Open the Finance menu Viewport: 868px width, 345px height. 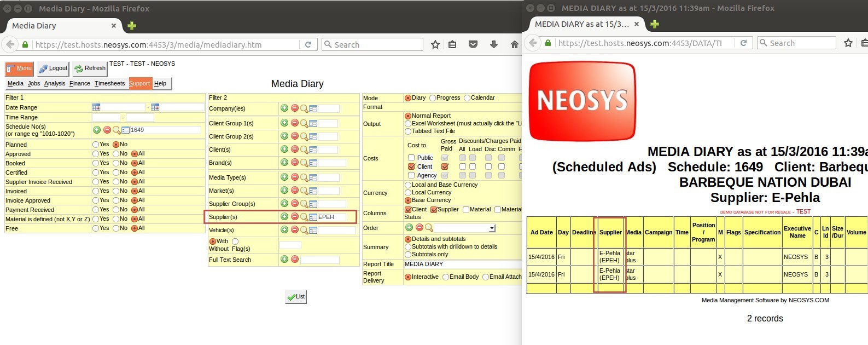(x=80, y=83)
